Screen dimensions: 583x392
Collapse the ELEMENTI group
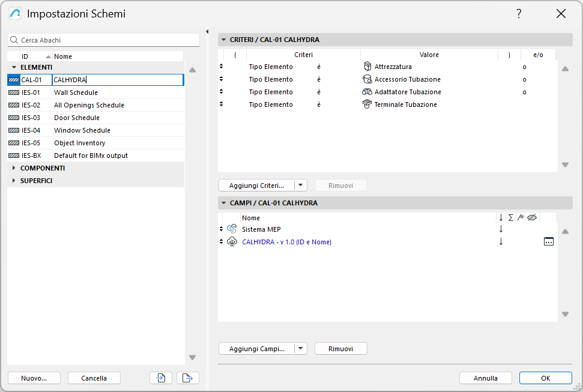click(14, 67)
